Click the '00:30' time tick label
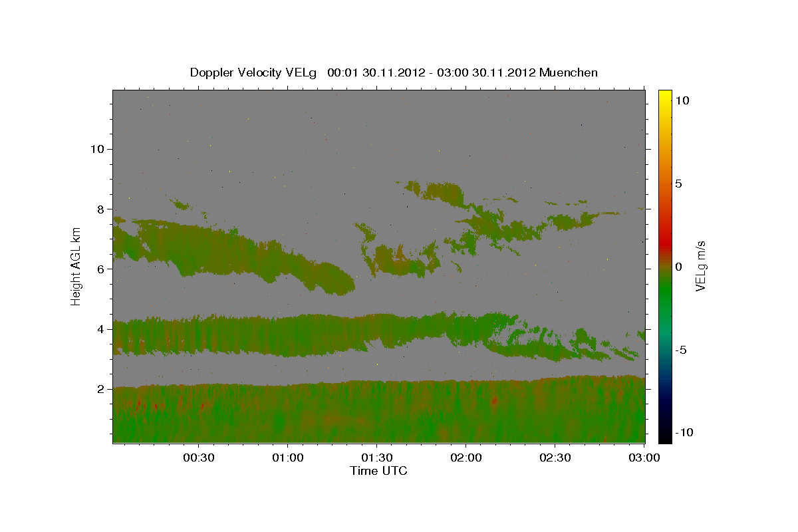The height and width of the screenshot is (532, 798). click(x=199, y=458)
